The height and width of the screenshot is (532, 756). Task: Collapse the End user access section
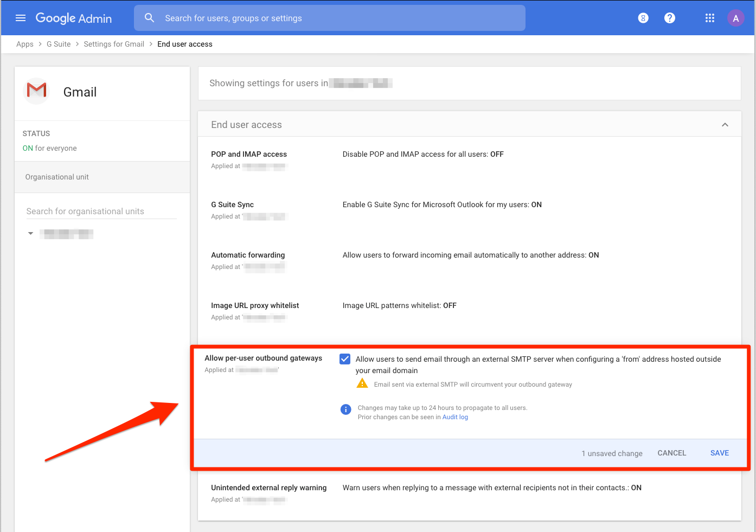click(725, 125)
